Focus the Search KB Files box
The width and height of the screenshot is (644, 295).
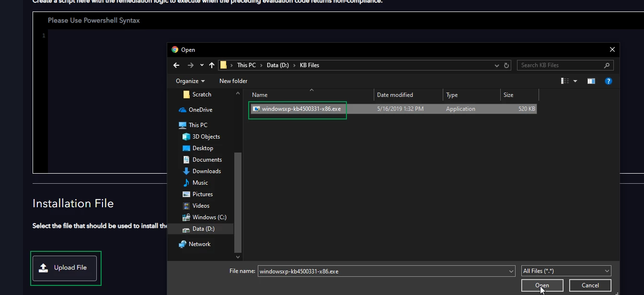point(565,65)
